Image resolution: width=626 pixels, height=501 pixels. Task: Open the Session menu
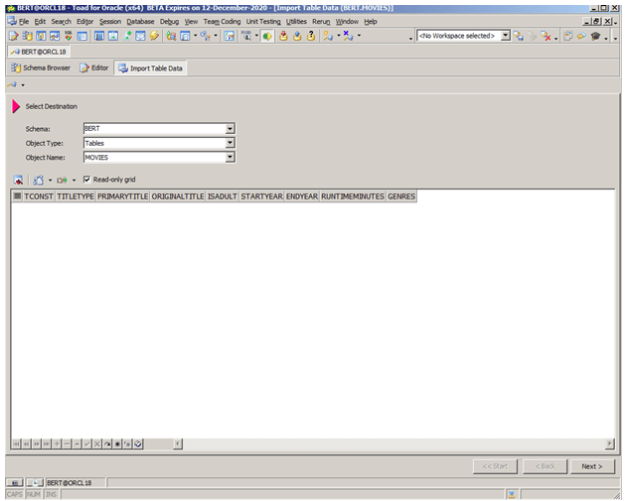[110, 22]
